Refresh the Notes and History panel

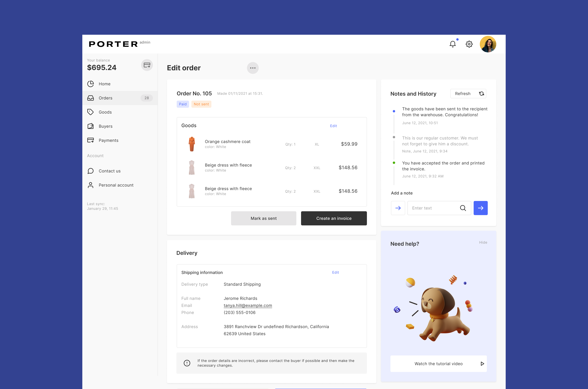pyautogui.click(x=468, y=94)
